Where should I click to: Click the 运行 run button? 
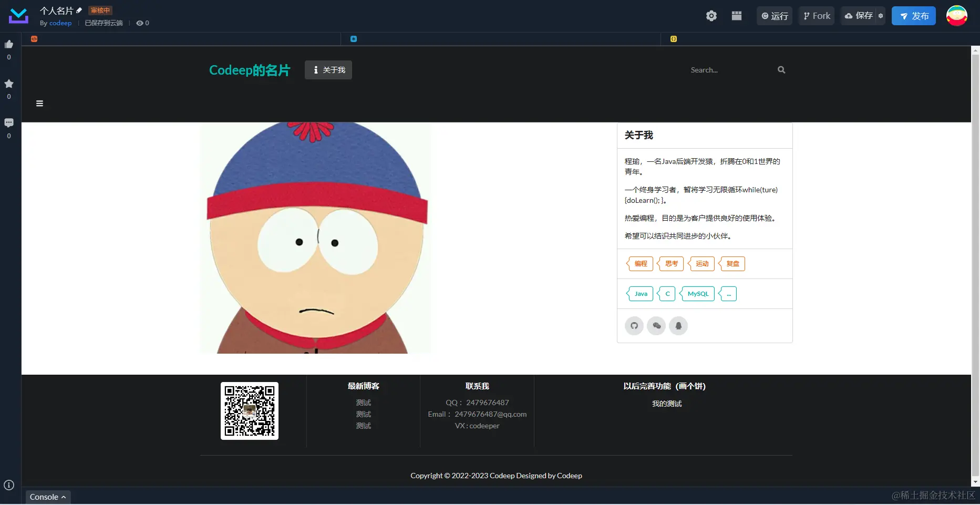tap(775, 16)
